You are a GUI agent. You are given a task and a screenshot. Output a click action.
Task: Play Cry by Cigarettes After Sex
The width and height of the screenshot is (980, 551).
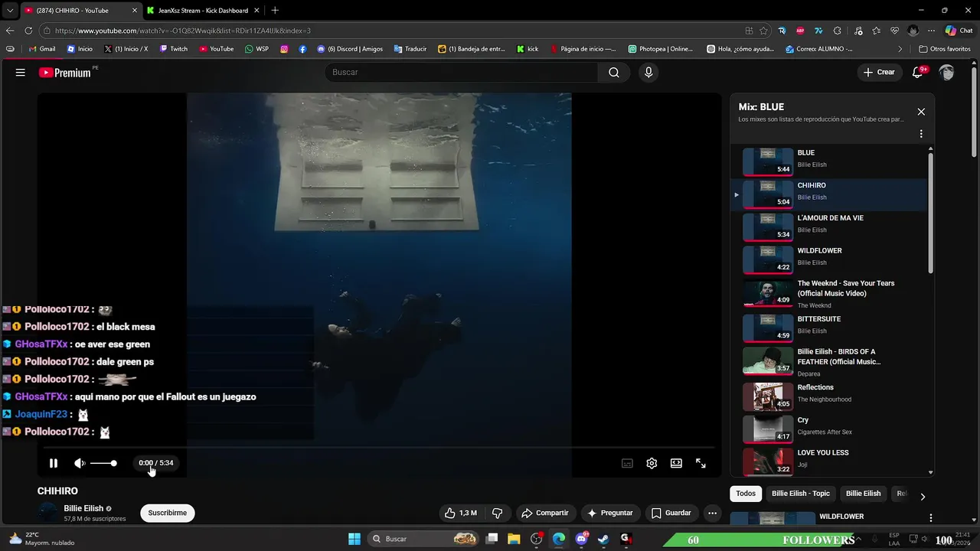[x=831, y=429]
